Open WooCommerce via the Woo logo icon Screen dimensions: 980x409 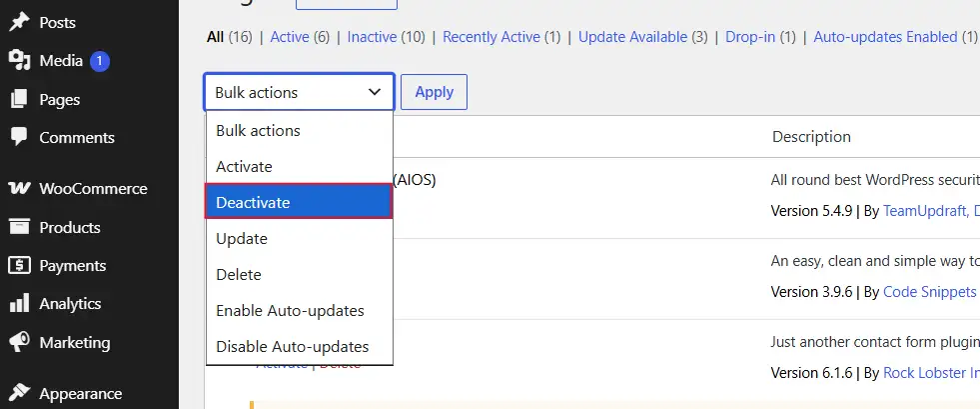(x=19, y=188)
